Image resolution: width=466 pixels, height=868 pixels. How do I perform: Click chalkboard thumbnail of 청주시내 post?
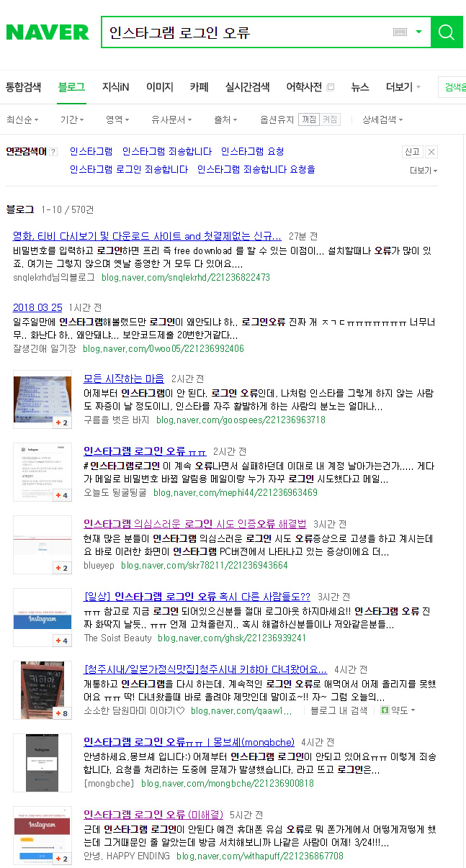(42, 690)
